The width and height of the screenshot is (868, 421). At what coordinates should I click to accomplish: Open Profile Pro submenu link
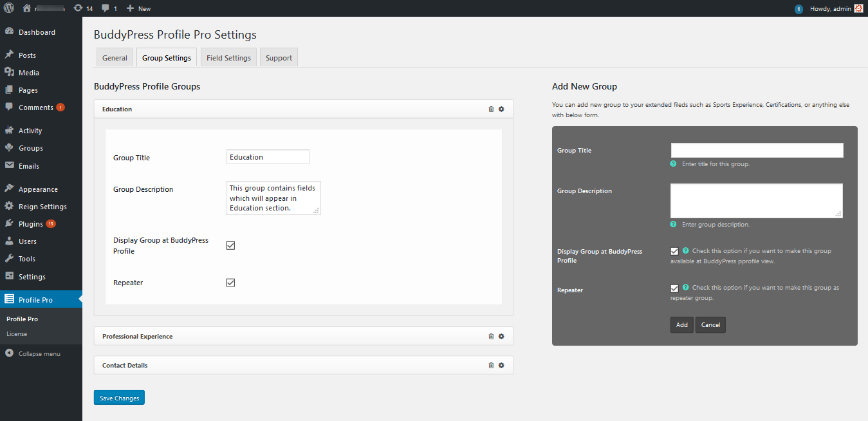point(22,319)
